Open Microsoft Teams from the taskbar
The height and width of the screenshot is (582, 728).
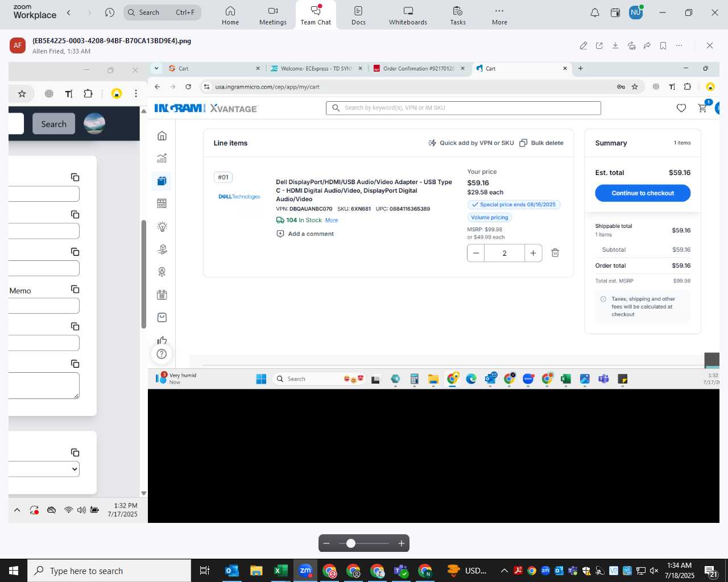click(x=401, y=571)
